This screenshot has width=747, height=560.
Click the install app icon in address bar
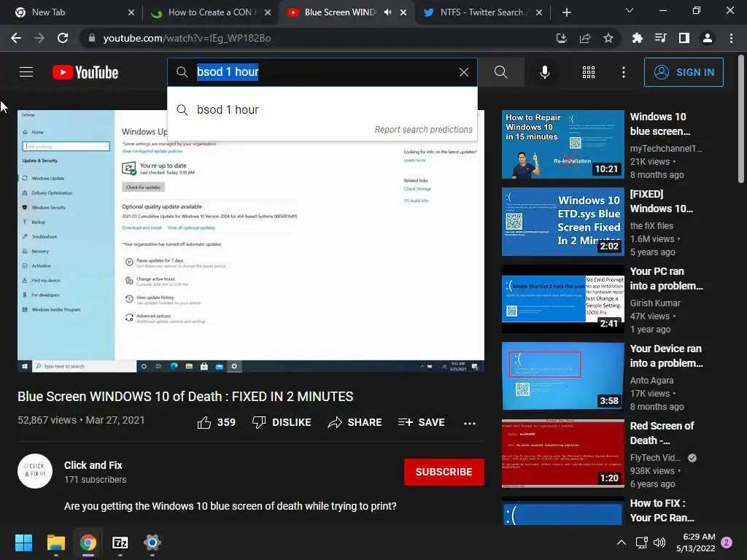point(562,38)
